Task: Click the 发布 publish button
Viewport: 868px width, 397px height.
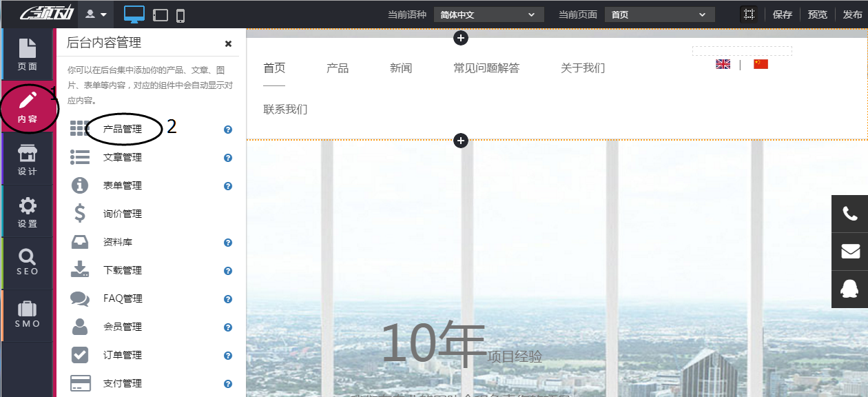Action: (851, 14)
